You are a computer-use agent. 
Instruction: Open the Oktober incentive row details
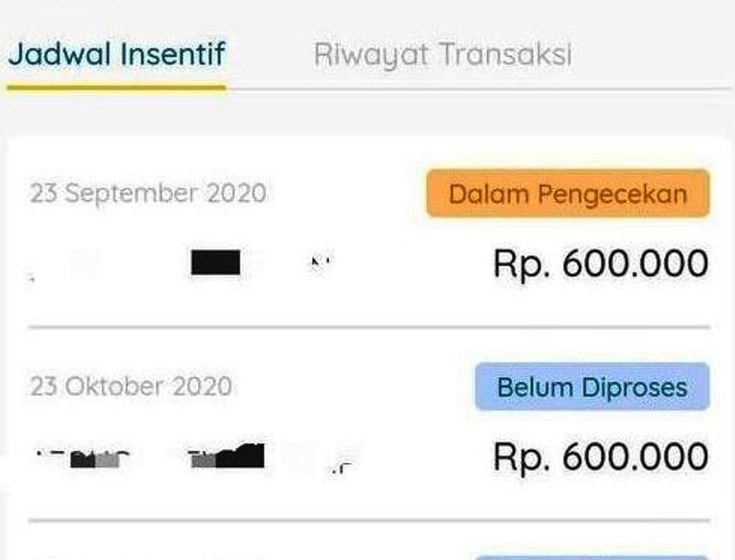click(x=369, y=424)
